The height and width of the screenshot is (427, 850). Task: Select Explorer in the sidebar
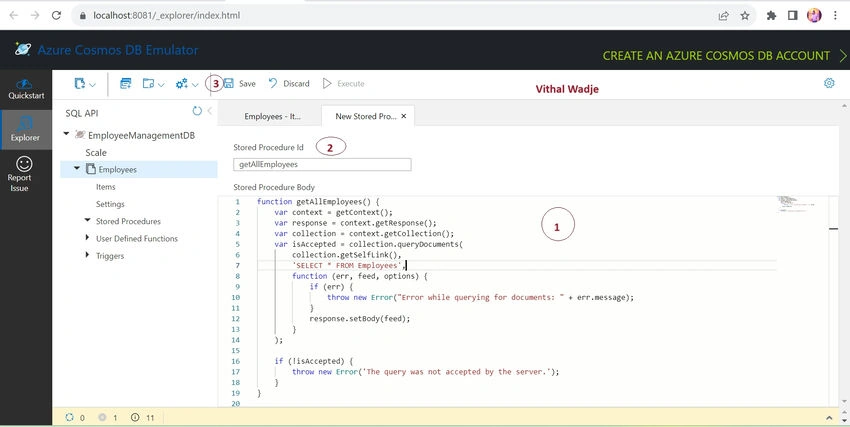pyautogui.click(x=25, y=130)
